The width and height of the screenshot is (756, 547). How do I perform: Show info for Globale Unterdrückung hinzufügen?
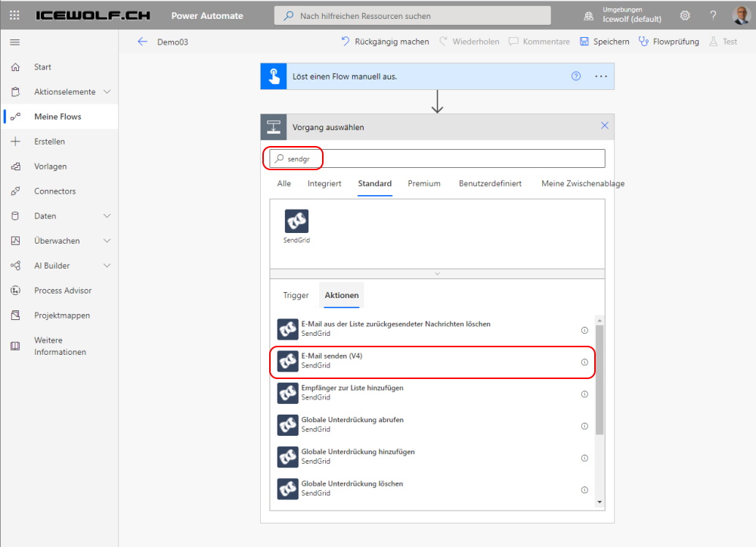coord(584,458)
